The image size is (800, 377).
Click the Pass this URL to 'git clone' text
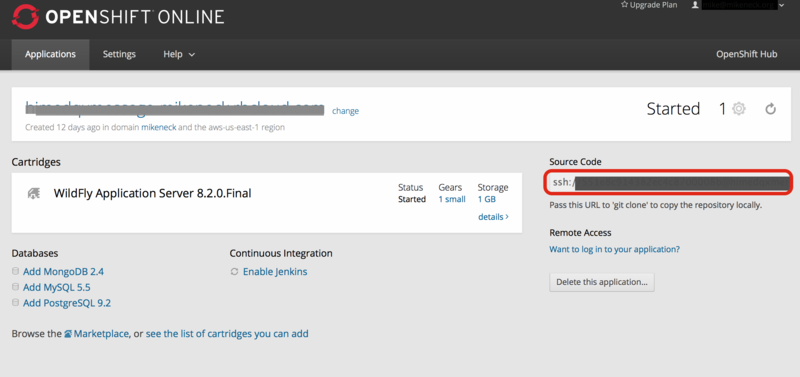pos(656,206)
